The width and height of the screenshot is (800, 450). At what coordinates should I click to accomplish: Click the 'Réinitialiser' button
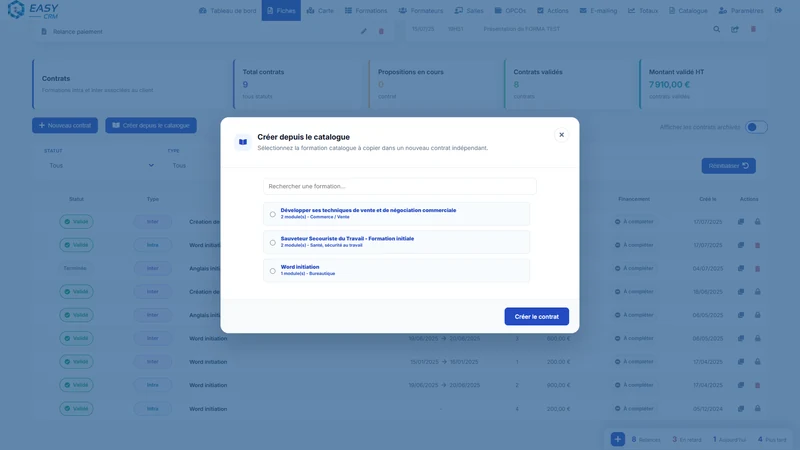click(729, 166)
